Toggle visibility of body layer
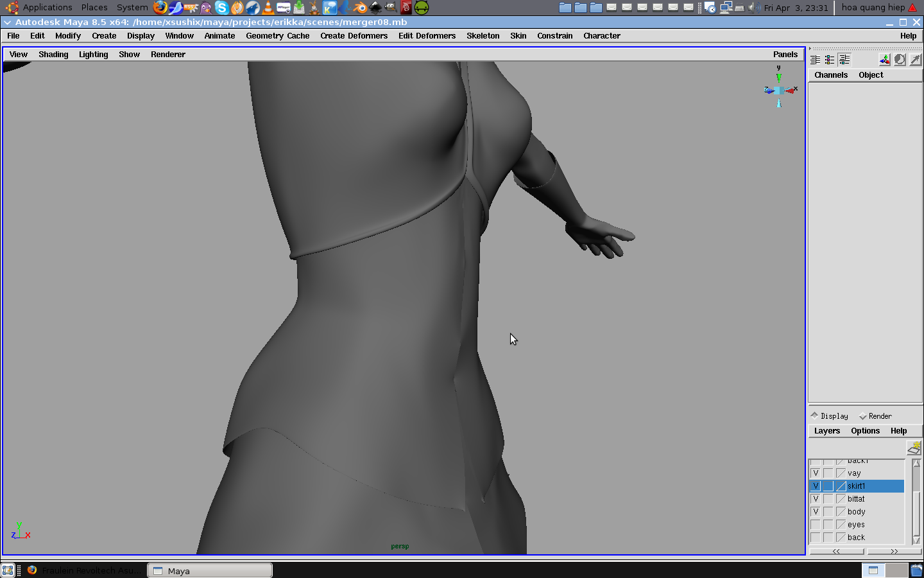Viewport: 924px width, 578px height. click(816, 512)
